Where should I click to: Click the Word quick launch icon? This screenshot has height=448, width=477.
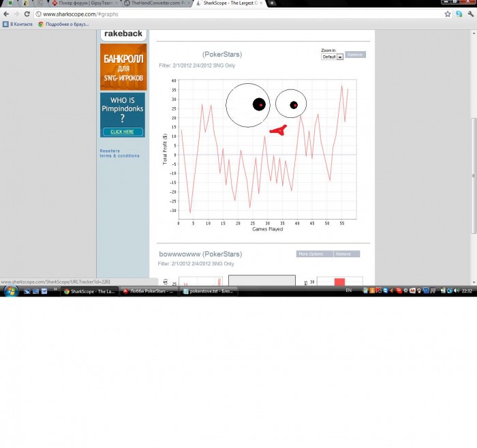tap(44, 291)
